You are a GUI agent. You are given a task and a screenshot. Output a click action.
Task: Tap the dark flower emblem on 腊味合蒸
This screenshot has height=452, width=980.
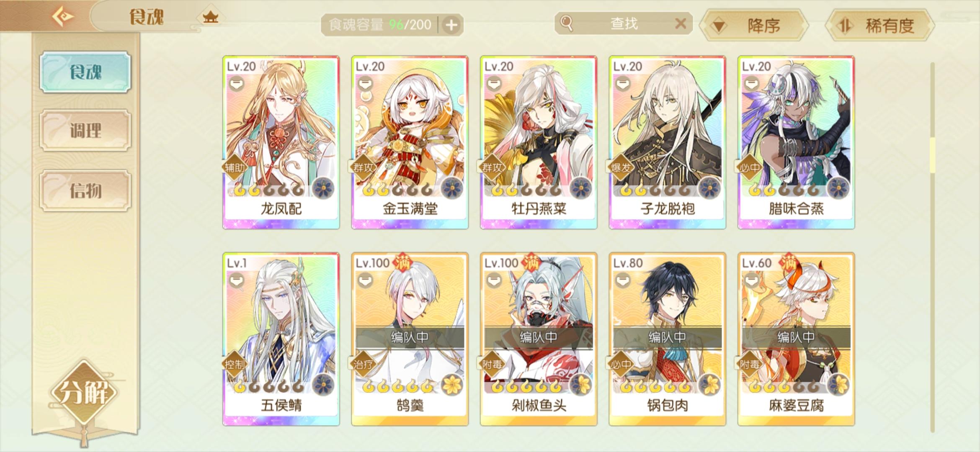(x=838, y=187)
